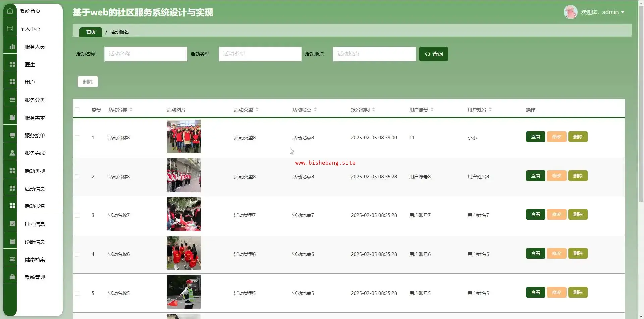Screen dimensions: 644x319
Task: Sort by 活动地点 column arrows
Action: tap(315, 110)
